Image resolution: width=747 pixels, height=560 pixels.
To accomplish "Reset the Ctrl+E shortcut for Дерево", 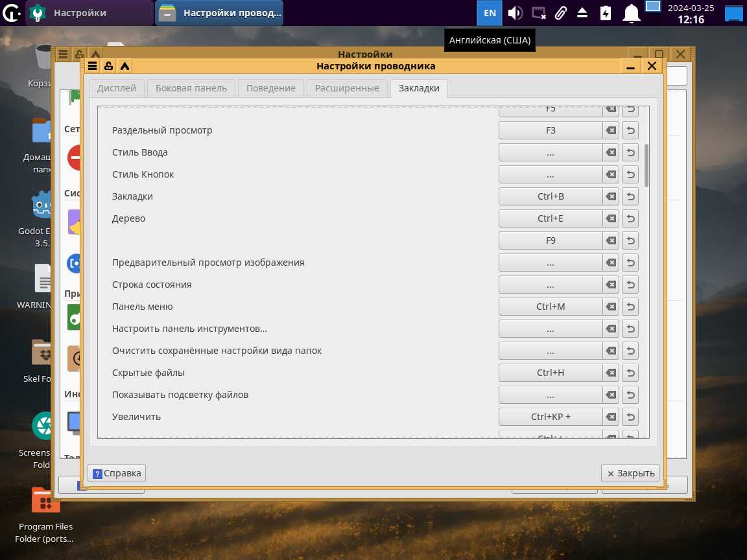I will click(630, 218).
